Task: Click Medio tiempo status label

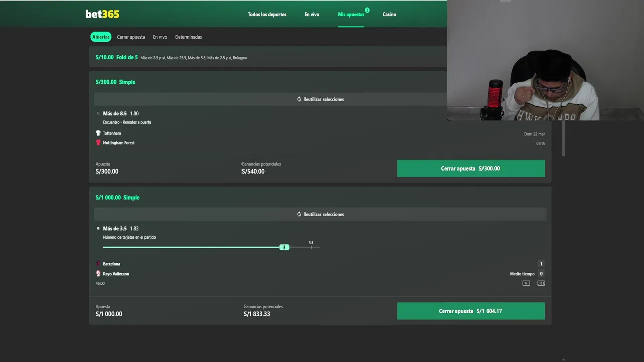Action: 522,274
